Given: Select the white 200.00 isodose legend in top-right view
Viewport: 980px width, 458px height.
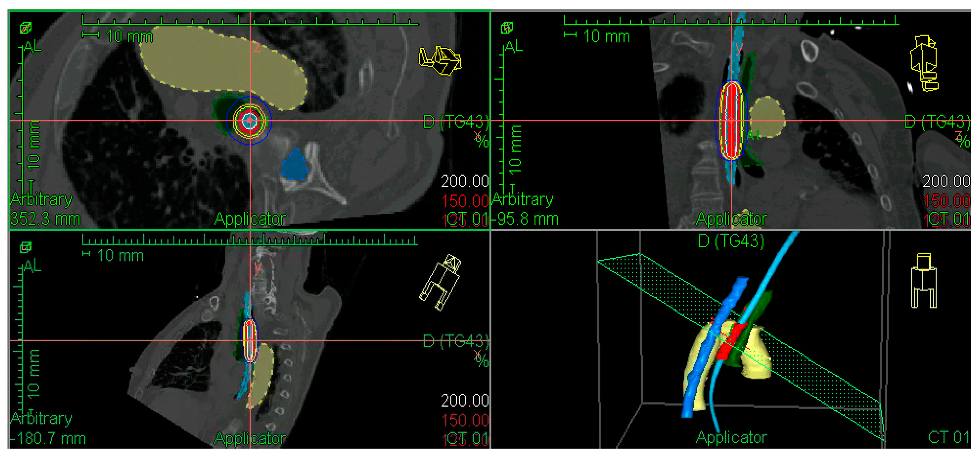Looking at the screenshot, I should pos(946,181).
